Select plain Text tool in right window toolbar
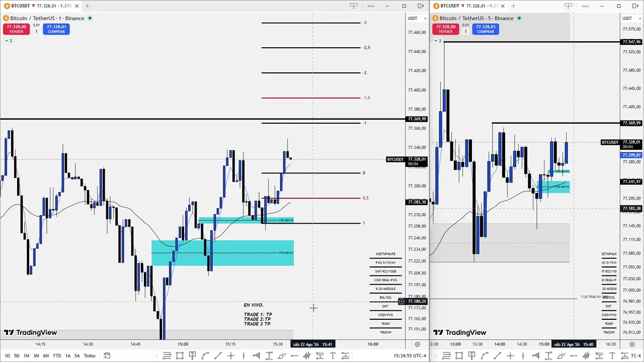644x362 pixels. coord(612,356)
